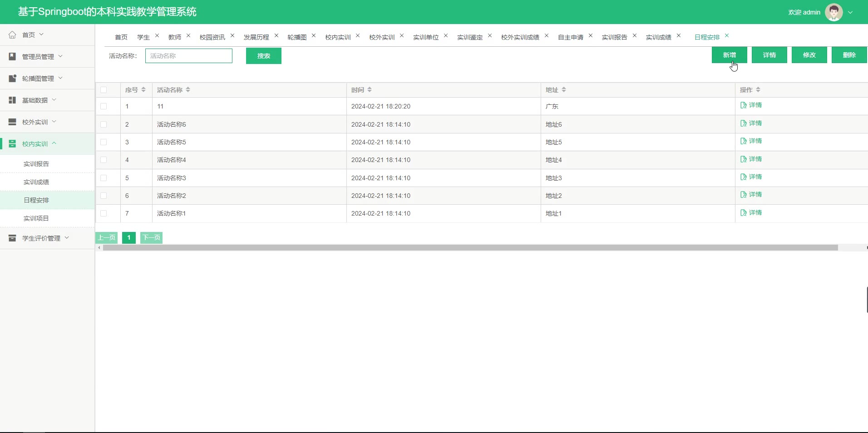Check the row for 活动名称3
Viewport: 868px width, 433px height.
click(104, 178)
